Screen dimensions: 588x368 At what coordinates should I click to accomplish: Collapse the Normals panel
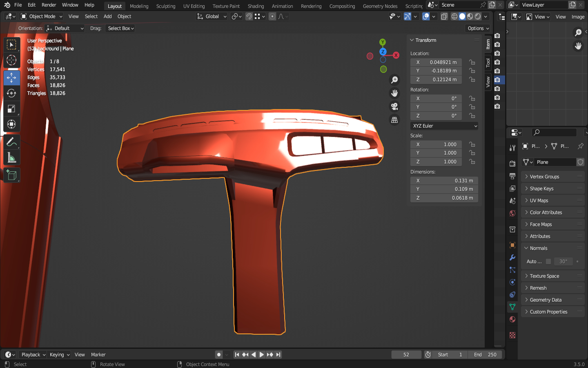pyautogui.click(x=553, y=248)
